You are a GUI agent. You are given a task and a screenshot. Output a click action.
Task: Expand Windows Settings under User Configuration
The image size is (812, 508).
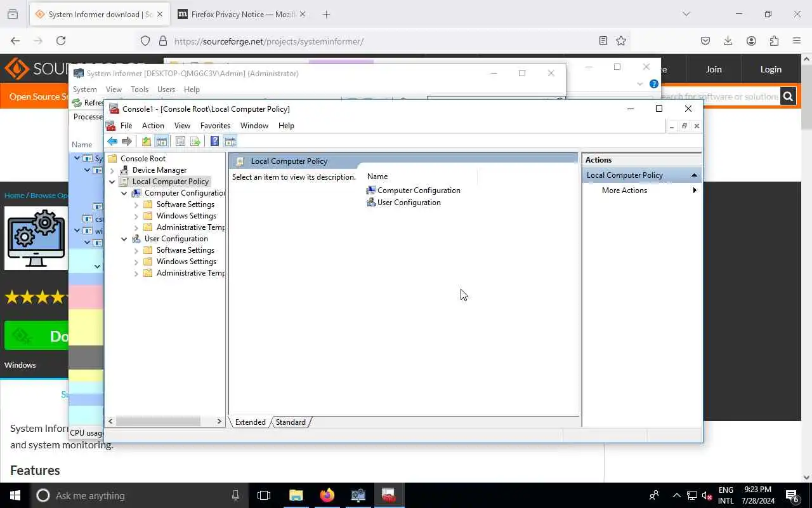pyautogui.click(x=136, y=262)
